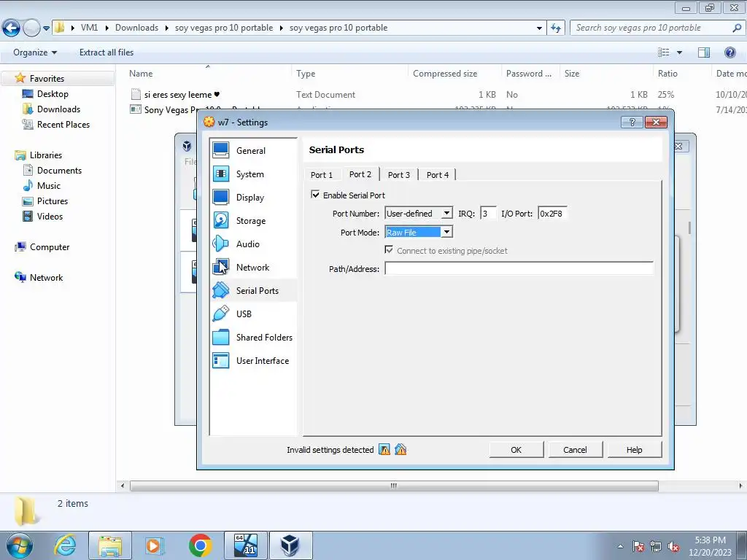Open Display settings category icon
The width and height of the screenshot is (747, 560).
[x=220, y=197]
